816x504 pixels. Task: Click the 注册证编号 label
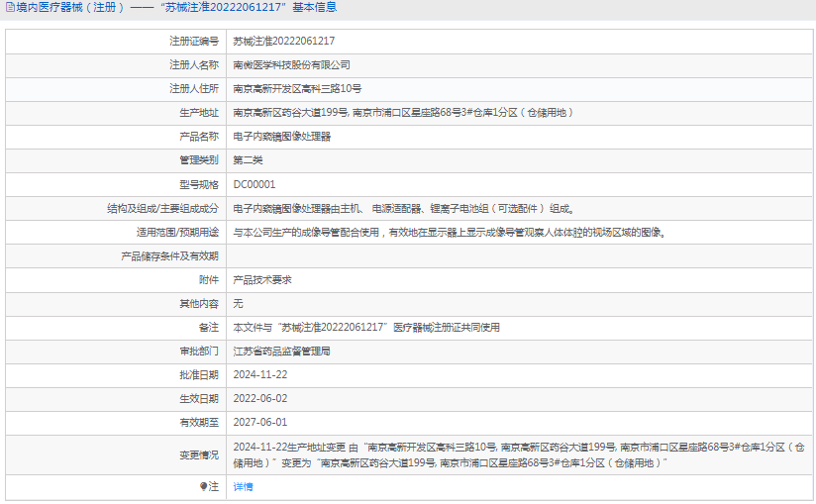(x=194, y=41)
